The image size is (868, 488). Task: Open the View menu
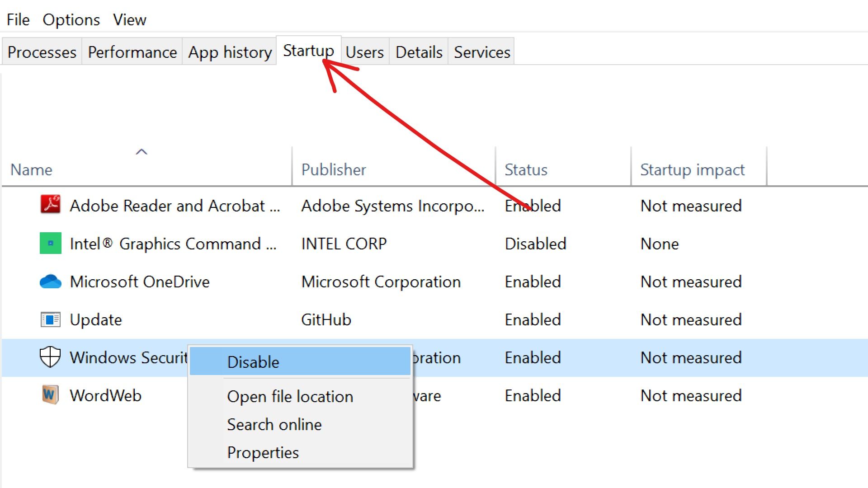[x=129, y=20]
